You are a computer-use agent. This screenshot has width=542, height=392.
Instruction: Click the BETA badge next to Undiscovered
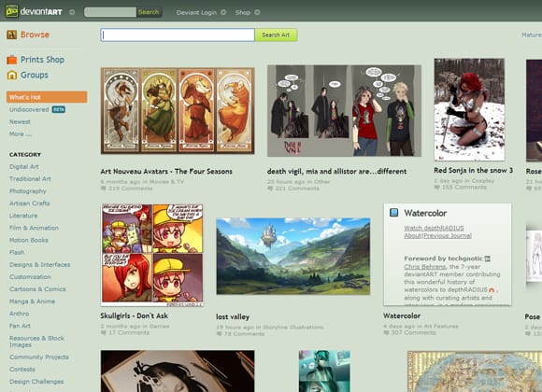59,109
